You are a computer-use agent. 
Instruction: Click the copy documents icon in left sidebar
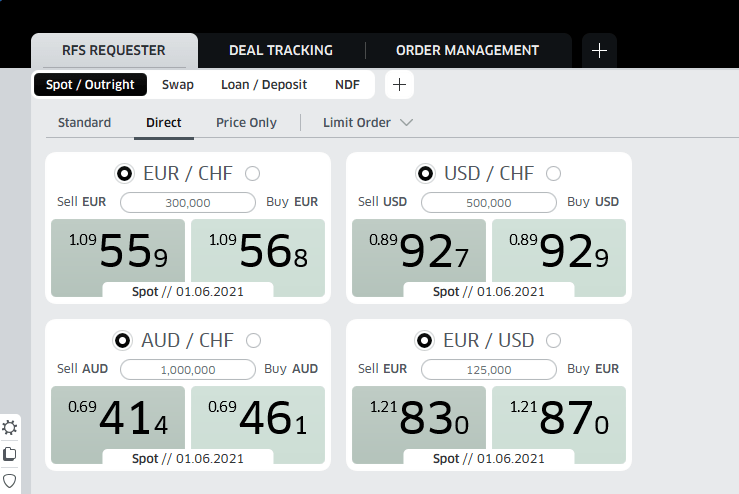(10, 454)
